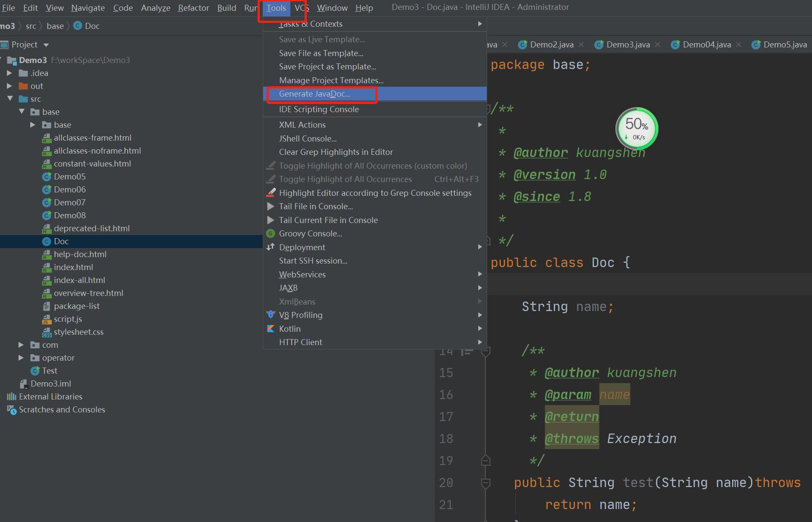The image size is (812, 522).
Task: Open the Navigate menu
Action: pos(88,8)
